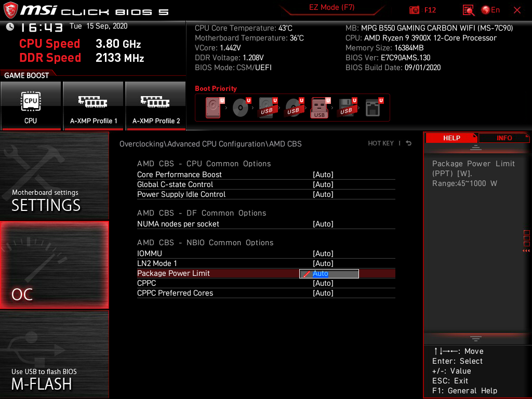Change CPPC [Auto] value
532x399 pixels.
pos(323,283)
